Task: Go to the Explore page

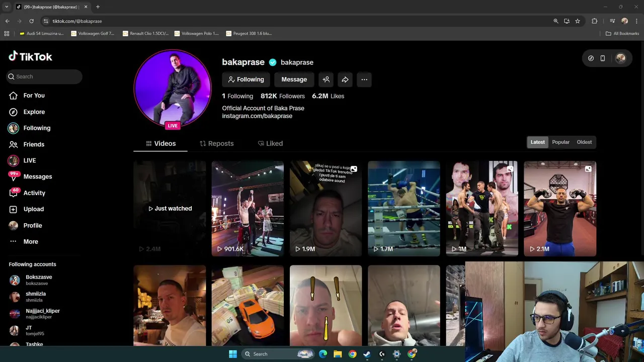Action: (34, 112)
